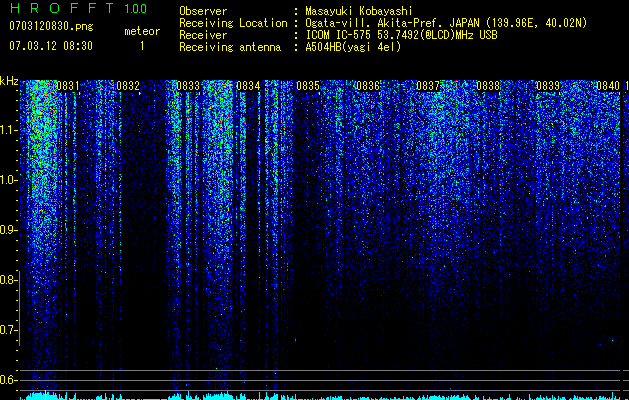Click antenna text A504HB(yagi 4el)
The width and height of the screenshot is (629, 400).
[353, 47]
